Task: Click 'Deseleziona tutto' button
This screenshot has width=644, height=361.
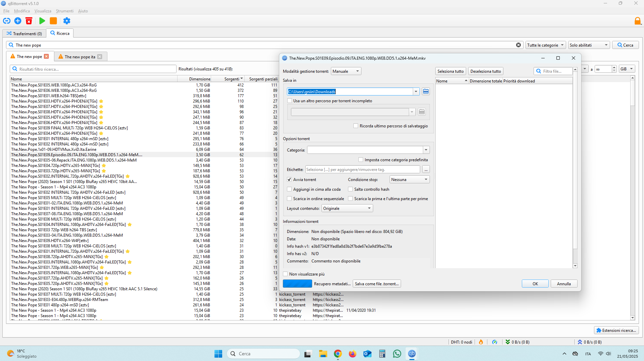Action: [486, 71]
